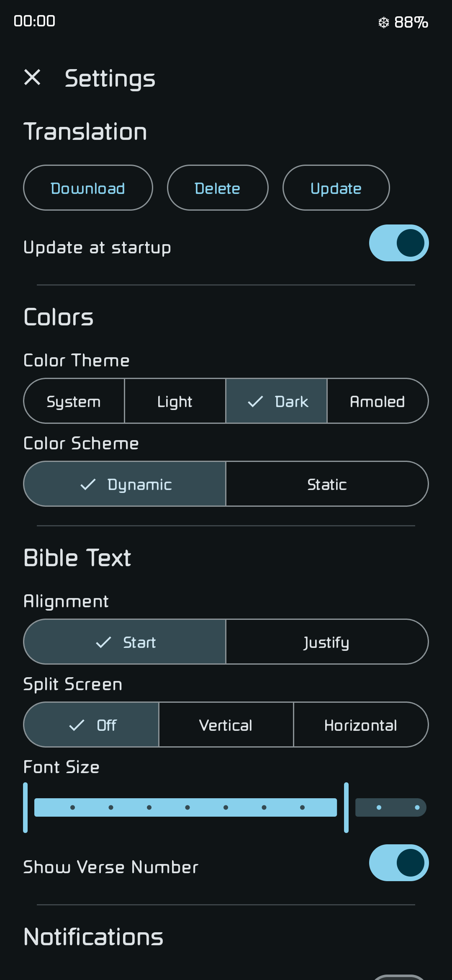Choose the Static color scheme
Viewport: 452px width, 980px height.
click(327, 484)
